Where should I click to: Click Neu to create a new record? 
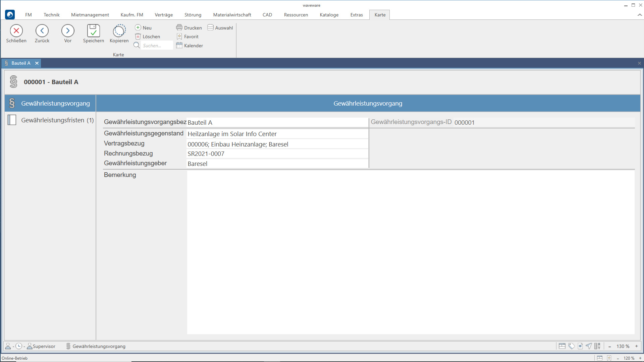[x=143, y=28]
